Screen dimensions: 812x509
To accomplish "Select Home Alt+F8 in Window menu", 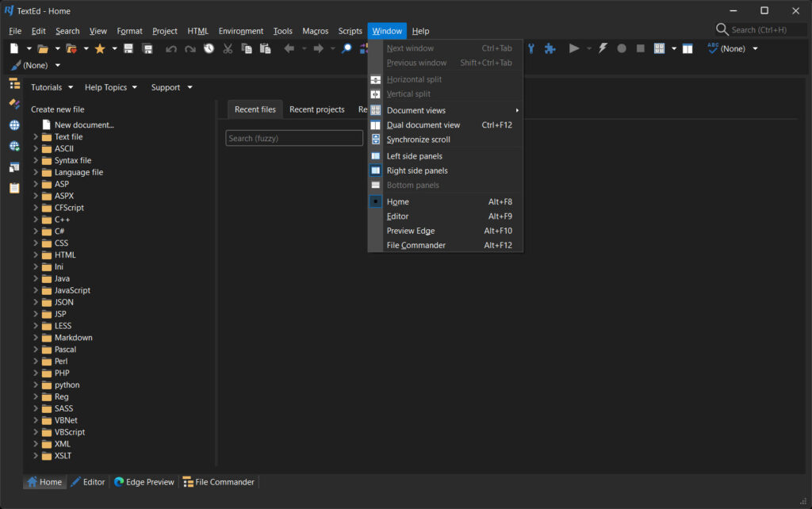I will pyautogui.click(x=446, y=201).
